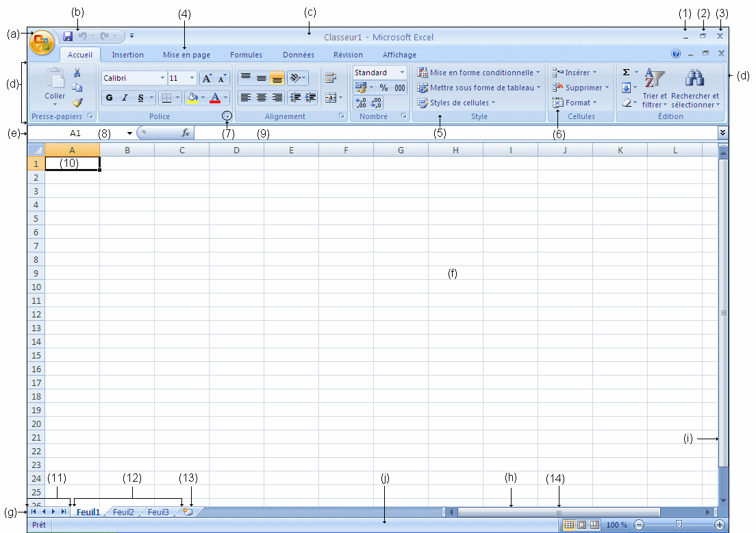Toggle wrap text icon
Viewport: 756px width, 533px height.
[331, 77]
